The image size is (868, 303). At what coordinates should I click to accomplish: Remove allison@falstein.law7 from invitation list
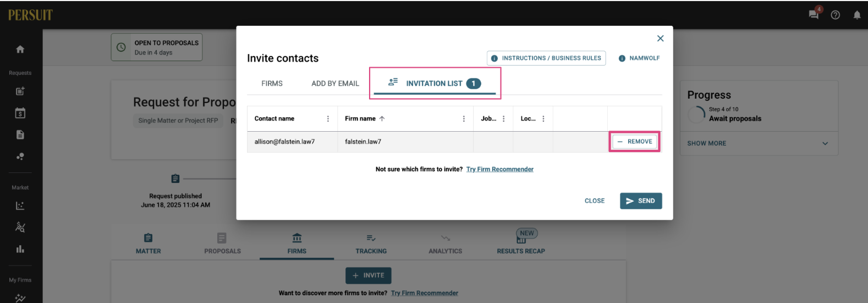click(x=634, y=142)
